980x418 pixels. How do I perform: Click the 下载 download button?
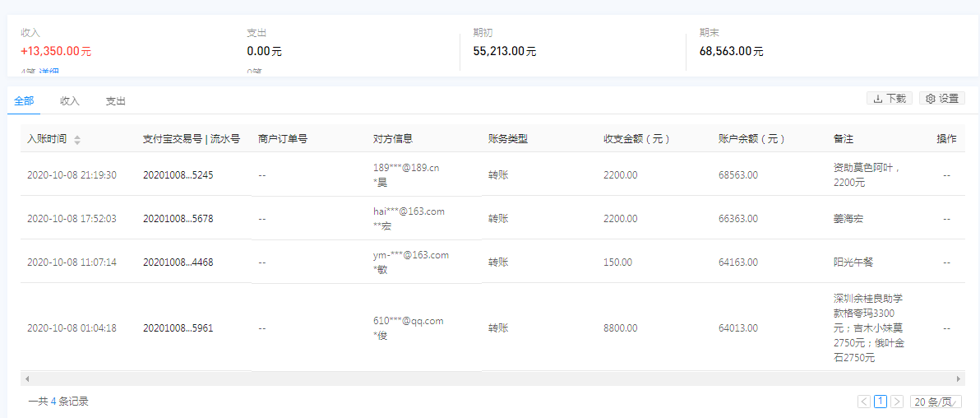[889, 98]
